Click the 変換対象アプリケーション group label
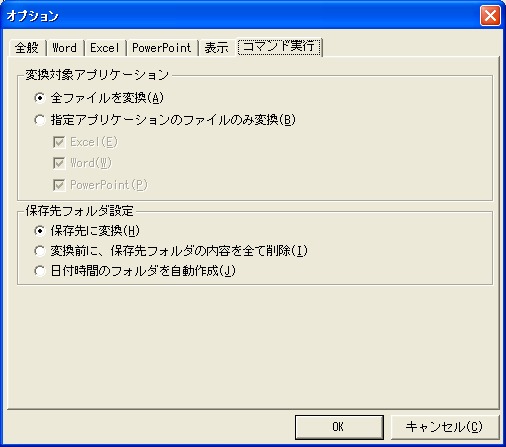This screenshot has width=506, height=447. pyautogui.click(x=97, y=75)
